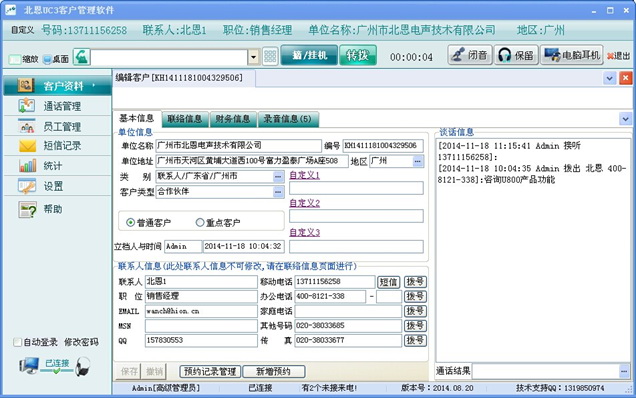Image resolution: width=636 pixels, height=398 pixels.
Task: Click the 撤销 button
Action: point(155,371)
